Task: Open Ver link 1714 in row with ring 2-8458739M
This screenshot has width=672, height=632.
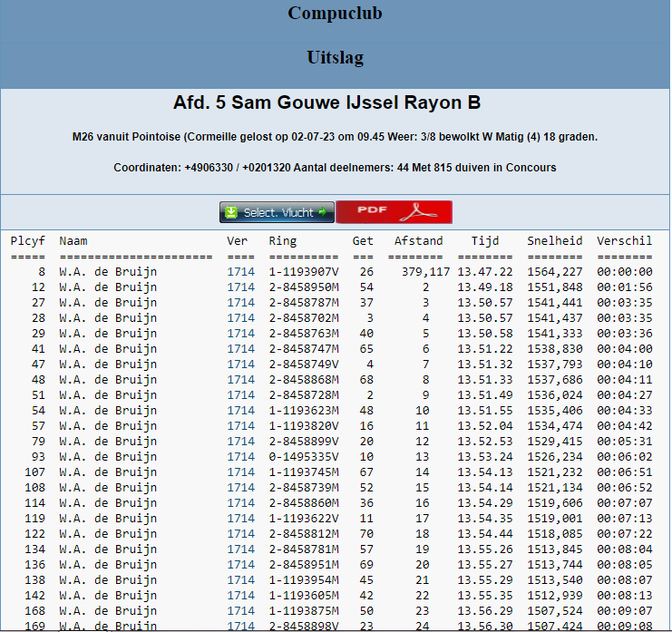Action: coord(240,488)
